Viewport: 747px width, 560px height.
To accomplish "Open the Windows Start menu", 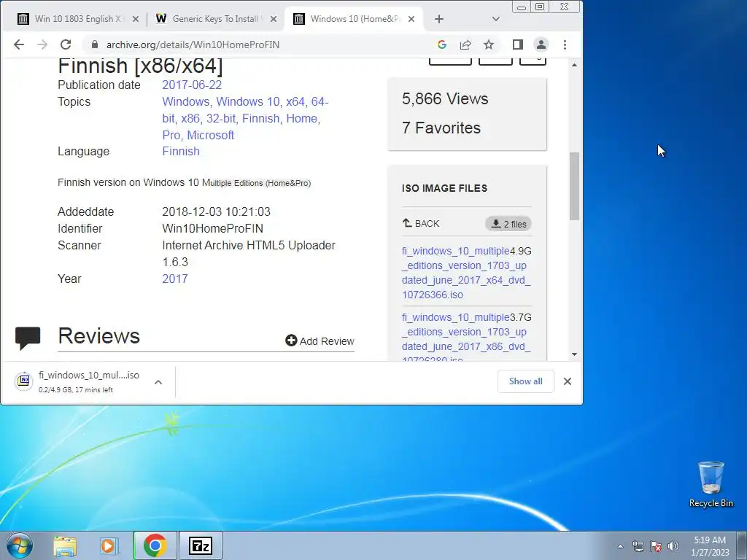I will (20, 545).
